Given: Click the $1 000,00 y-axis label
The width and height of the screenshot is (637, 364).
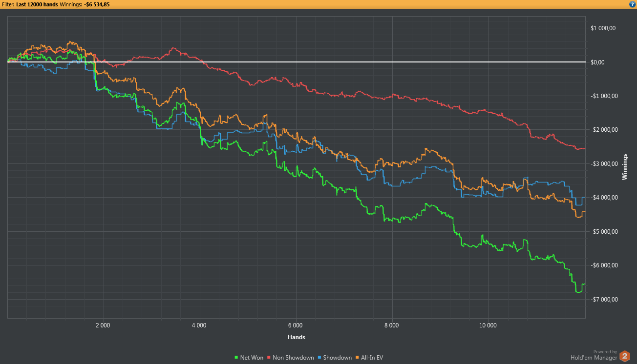Looking at the screenshot, I should [603, 28].
